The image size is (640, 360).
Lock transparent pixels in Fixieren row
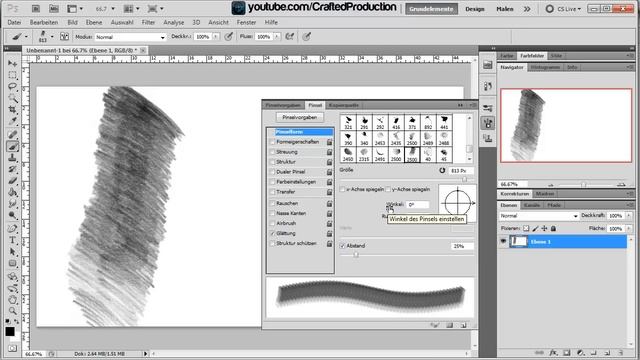tap(526, 229)
